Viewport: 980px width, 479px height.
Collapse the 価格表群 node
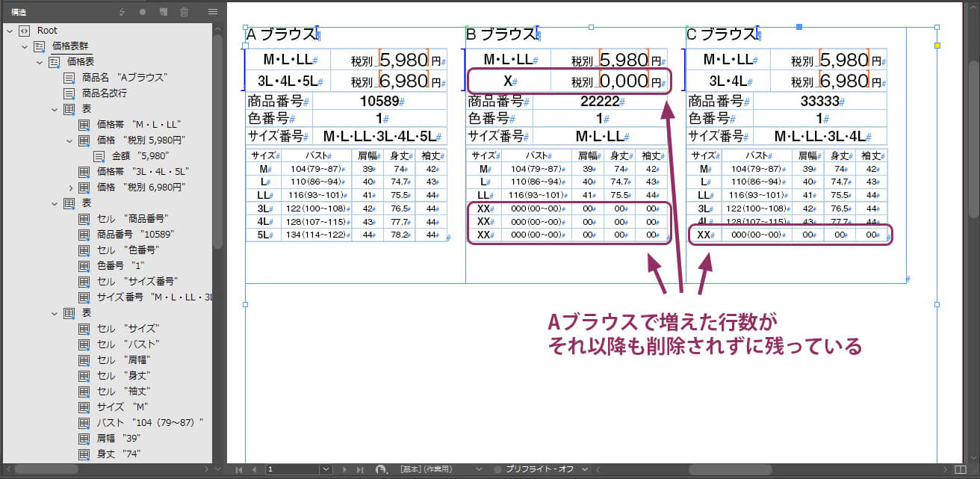(x=25, y=46)
